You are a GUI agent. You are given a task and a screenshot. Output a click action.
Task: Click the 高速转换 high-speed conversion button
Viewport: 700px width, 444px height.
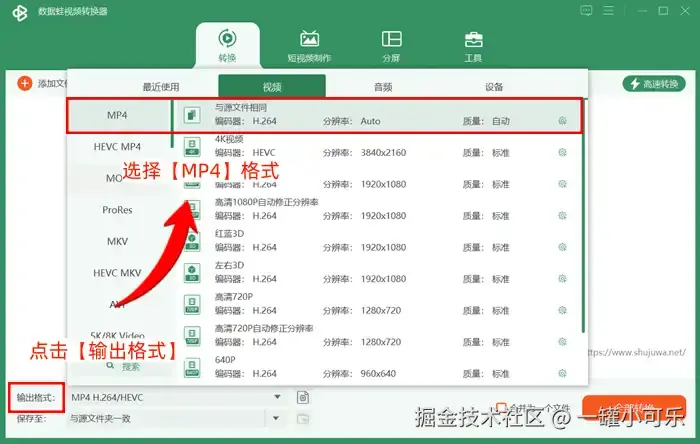click(x=654, y=83)
